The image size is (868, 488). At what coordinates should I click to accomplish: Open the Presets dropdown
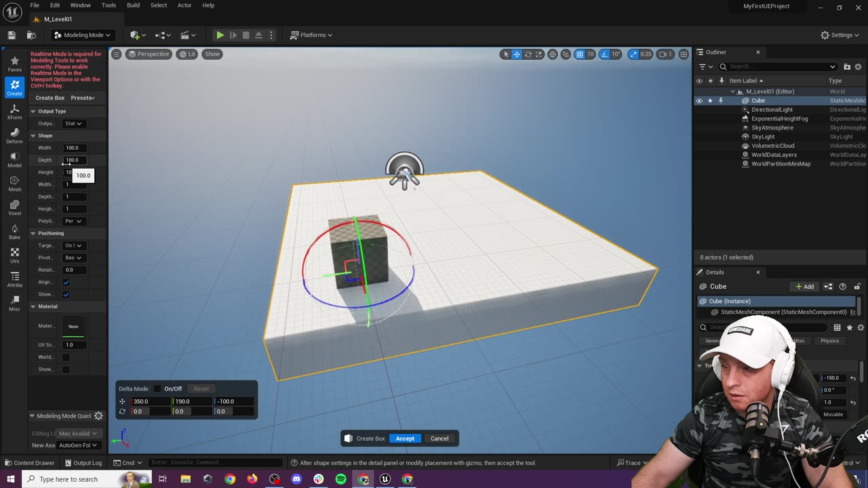pyautogui.click(x=83, y=98)
